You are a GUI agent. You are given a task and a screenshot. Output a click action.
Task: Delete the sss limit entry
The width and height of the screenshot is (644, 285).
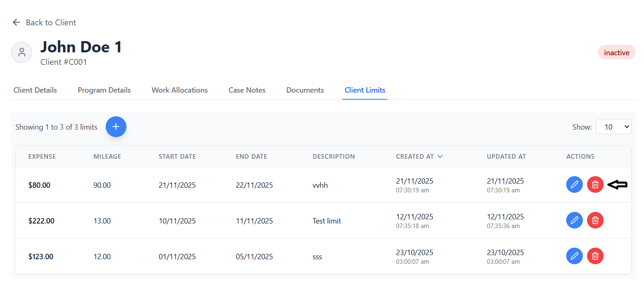(x=595, y=256)
